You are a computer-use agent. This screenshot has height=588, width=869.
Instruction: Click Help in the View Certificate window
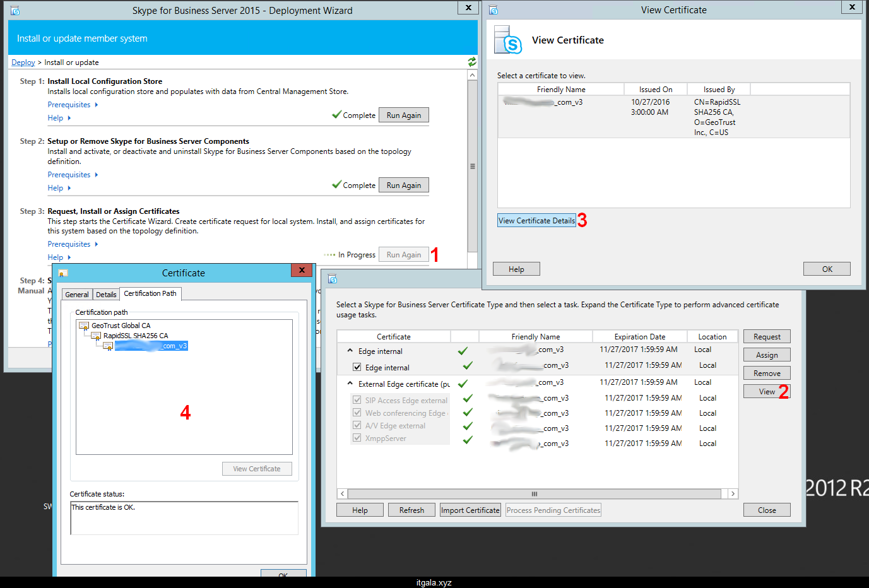click(516, 269)
